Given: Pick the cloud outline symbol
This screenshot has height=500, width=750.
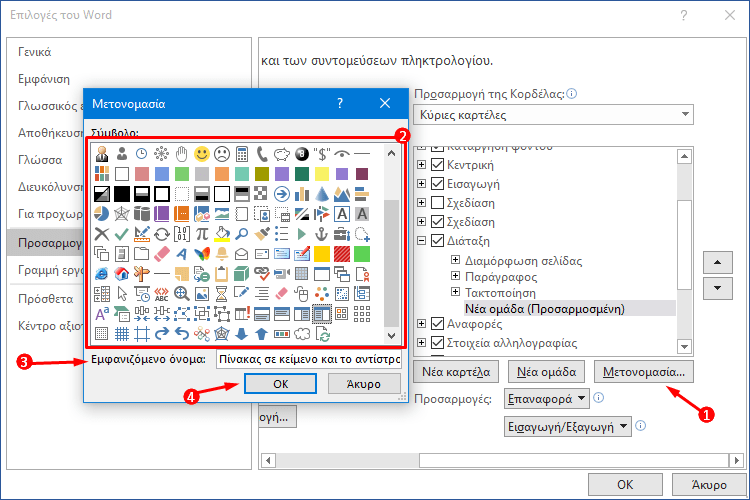Looking at the screenshot, I should pos(302,334).
